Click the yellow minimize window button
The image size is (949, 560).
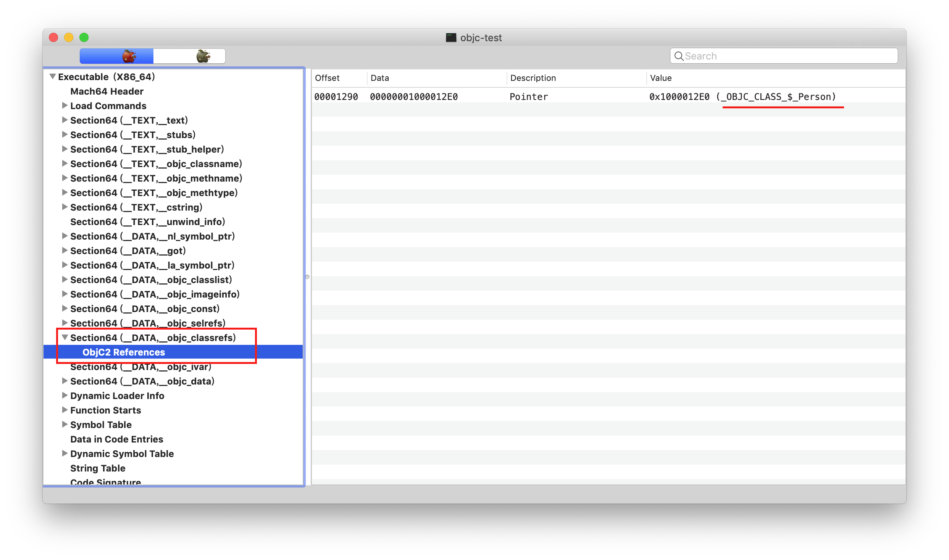click(69, 37)
